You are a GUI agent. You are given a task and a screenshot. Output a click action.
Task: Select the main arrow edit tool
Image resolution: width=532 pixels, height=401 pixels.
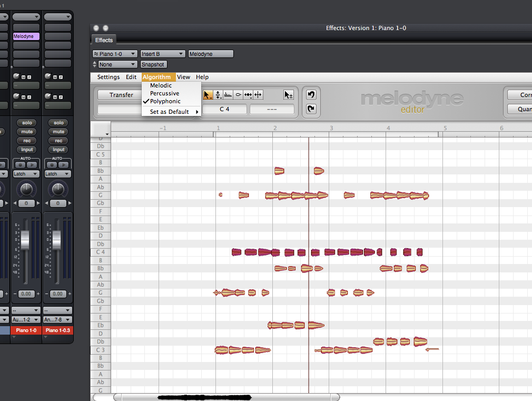(x=208, y=95)
